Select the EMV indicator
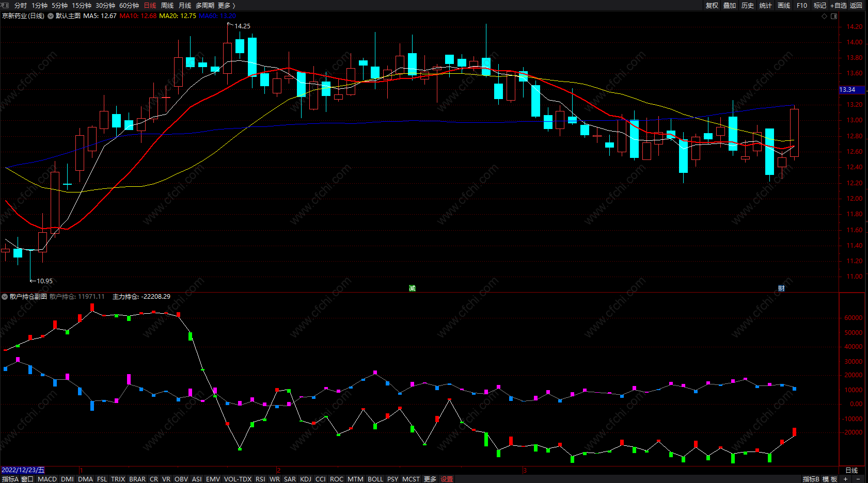This screenshot has height=483, width=868. pos(213,479)
